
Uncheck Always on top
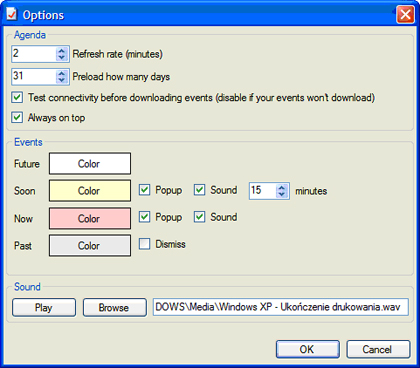tap(17, 117)
